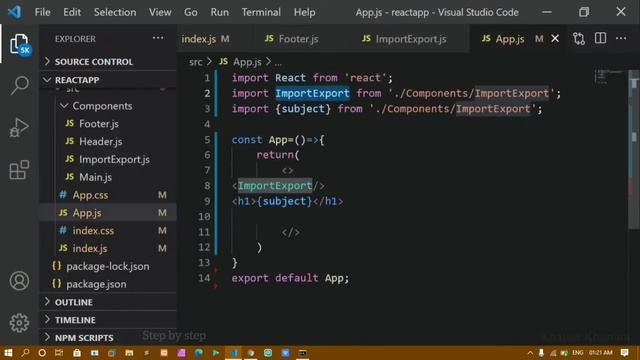Click the line number 5 gutter
Screen dimensions: 640x360
point(207,140)
